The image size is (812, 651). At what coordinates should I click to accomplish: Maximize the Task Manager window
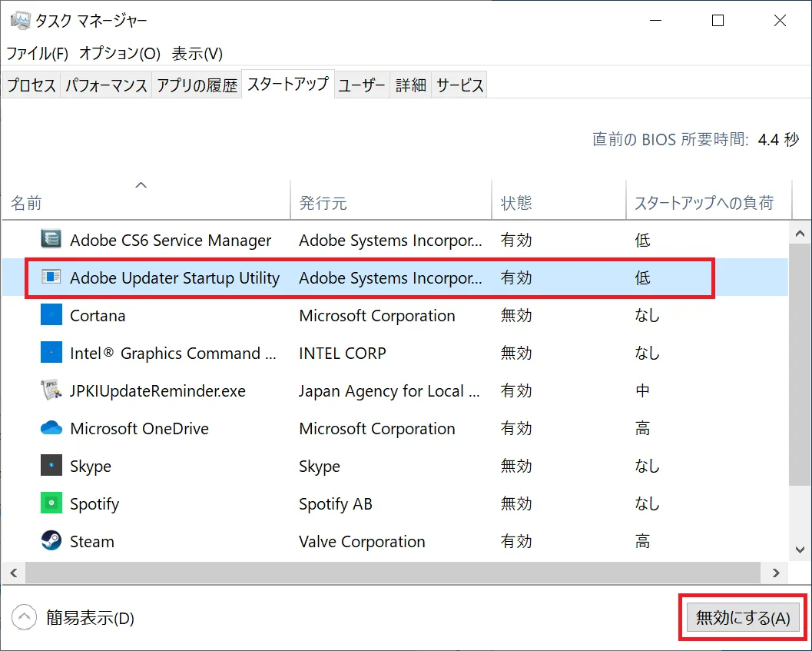(x=718, y=20)
